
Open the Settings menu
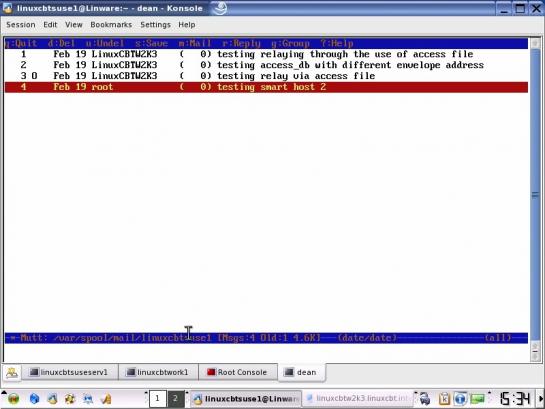pyautogui.click(x=155, y=25)
